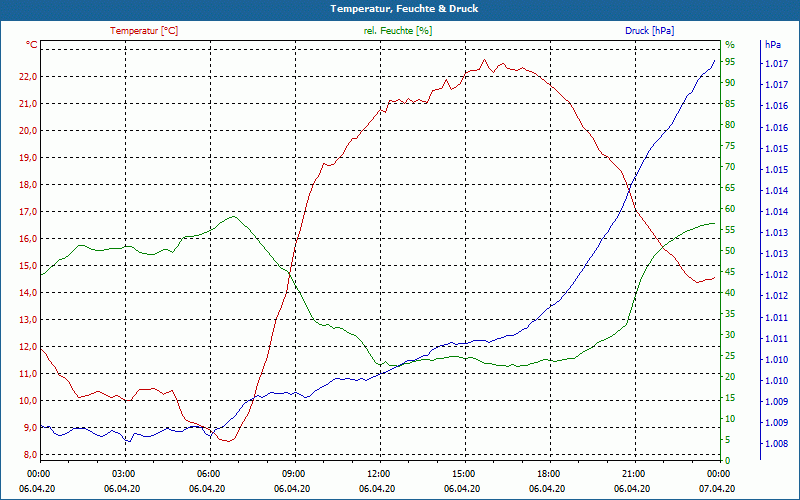The width and height of the screenshot is (800, 500).
Task: Click the '75' humidity axis value
Action: (730, 146)
